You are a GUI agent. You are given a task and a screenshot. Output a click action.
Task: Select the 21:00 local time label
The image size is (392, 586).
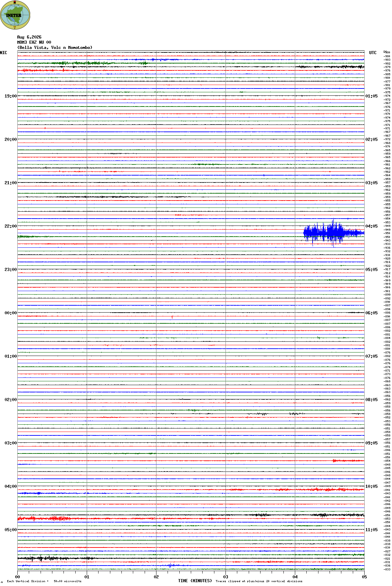coord(10,183)
